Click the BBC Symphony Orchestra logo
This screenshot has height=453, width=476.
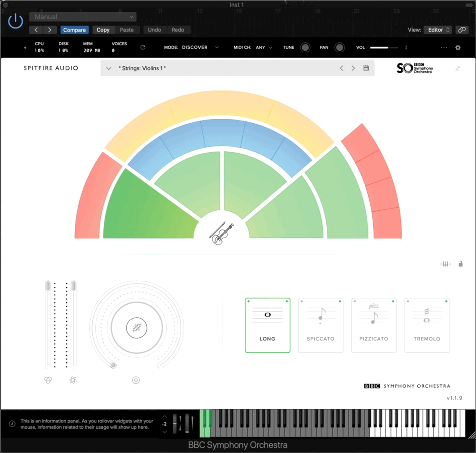415,68
